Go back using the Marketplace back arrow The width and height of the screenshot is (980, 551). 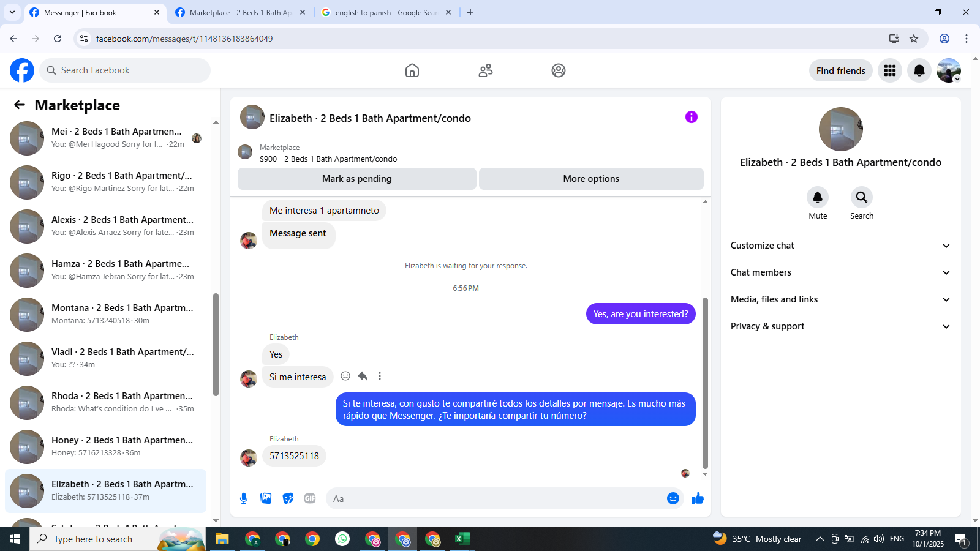click(x=20, y=105)
